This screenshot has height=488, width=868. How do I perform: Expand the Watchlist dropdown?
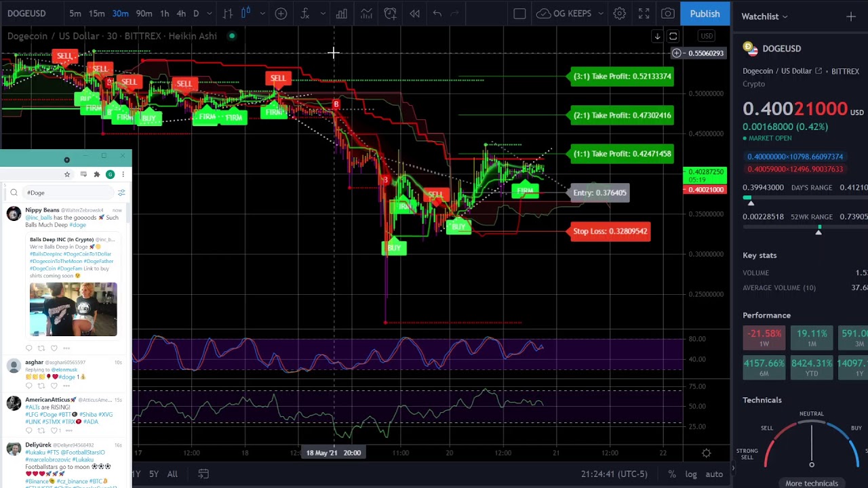point(765,16)
